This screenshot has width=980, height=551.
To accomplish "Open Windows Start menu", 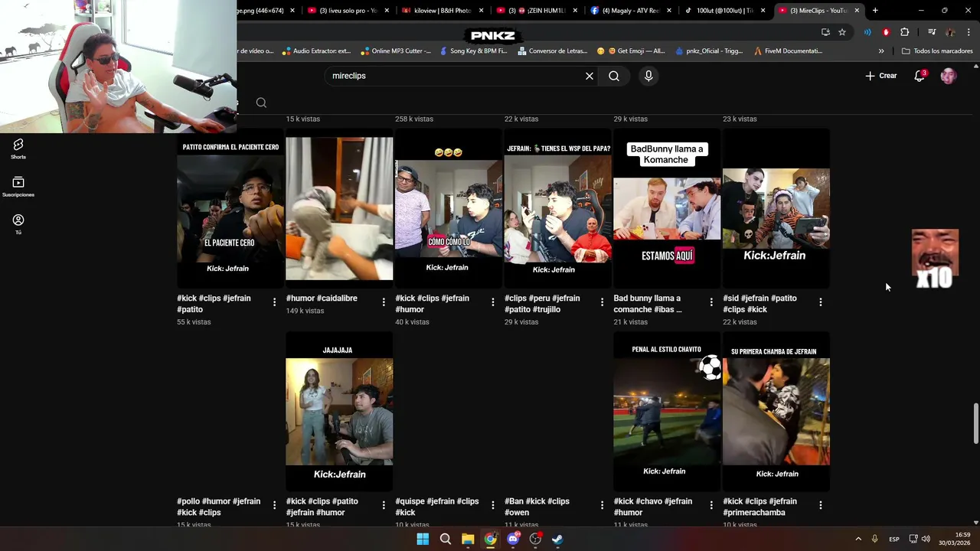I will point(423,539).
